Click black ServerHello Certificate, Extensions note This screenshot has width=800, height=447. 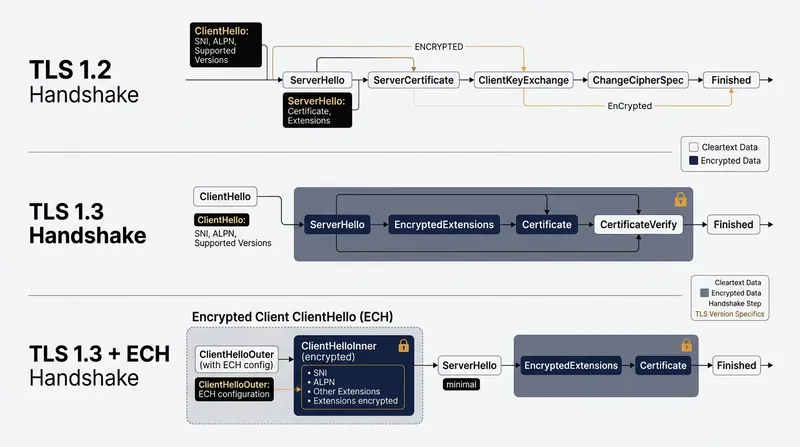point(317,110)
